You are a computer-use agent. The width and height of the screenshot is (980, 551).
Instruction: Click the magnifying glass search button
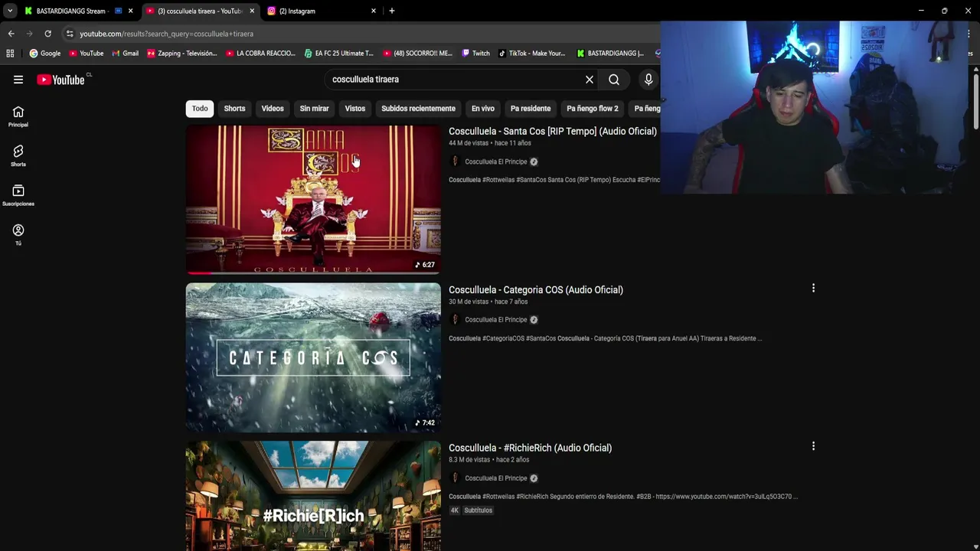[614, 80]
